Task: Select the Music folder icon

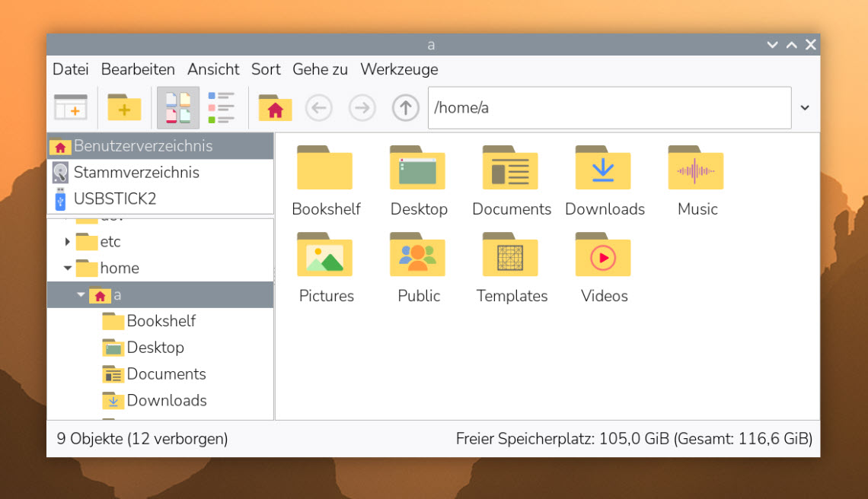Action: [697, 169]
